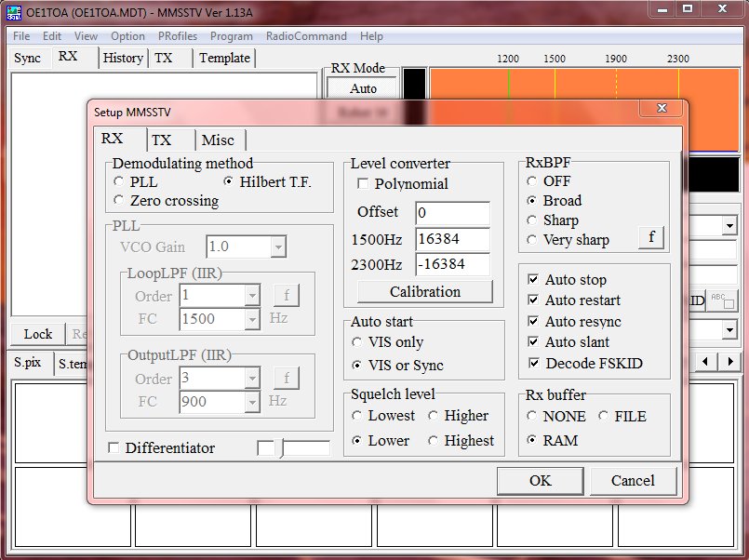Viewport: 749px width, 560px height.
Task: Click the ABC icon button behind the dialog
Action: click(722, 300)
